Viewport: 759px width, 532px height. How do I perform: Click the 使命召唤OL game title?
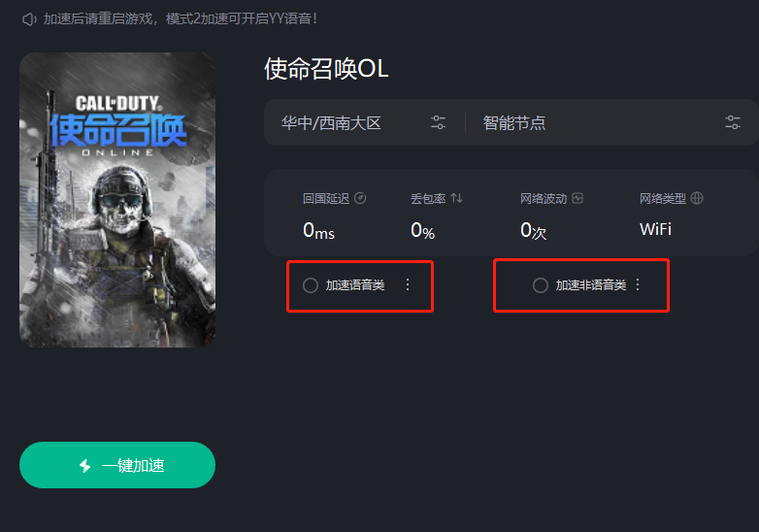[326, 69]
